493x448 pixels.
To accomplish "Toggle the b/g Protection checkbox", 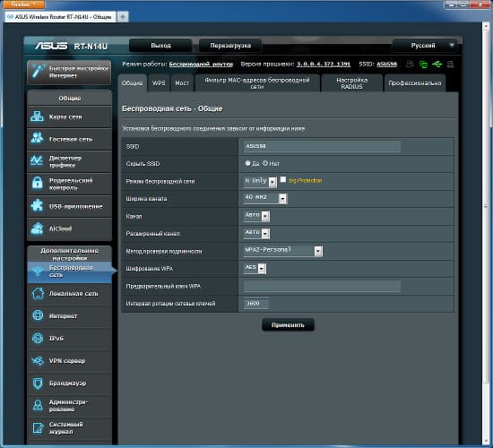I will pyautogui.click(x=283, y=179).
